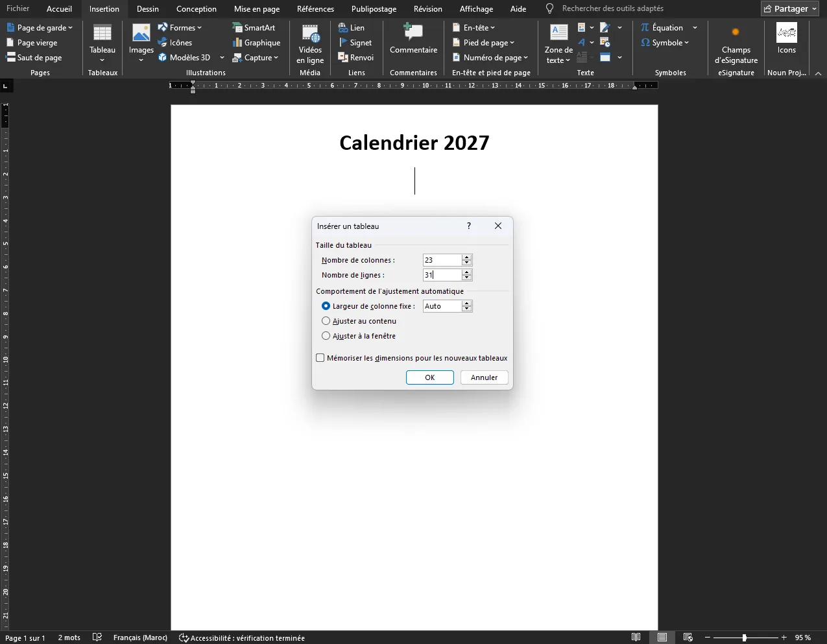Insert a hyperlink with Lien
827x644 pixels.
click(x=352, y=28)
